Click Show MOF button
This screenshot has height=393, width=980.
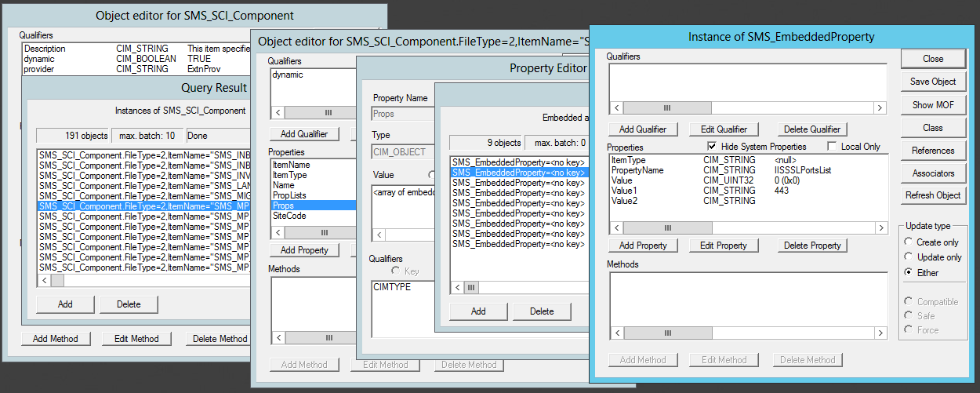click(x=933, y=104)
